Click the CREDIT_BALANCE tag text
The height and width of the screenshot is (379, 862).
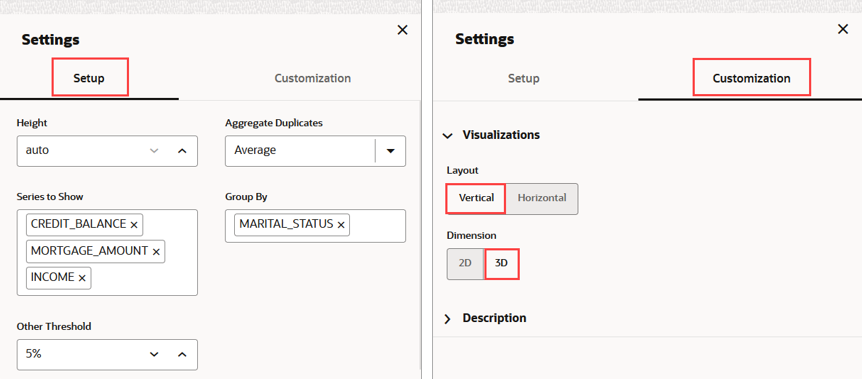79,224
